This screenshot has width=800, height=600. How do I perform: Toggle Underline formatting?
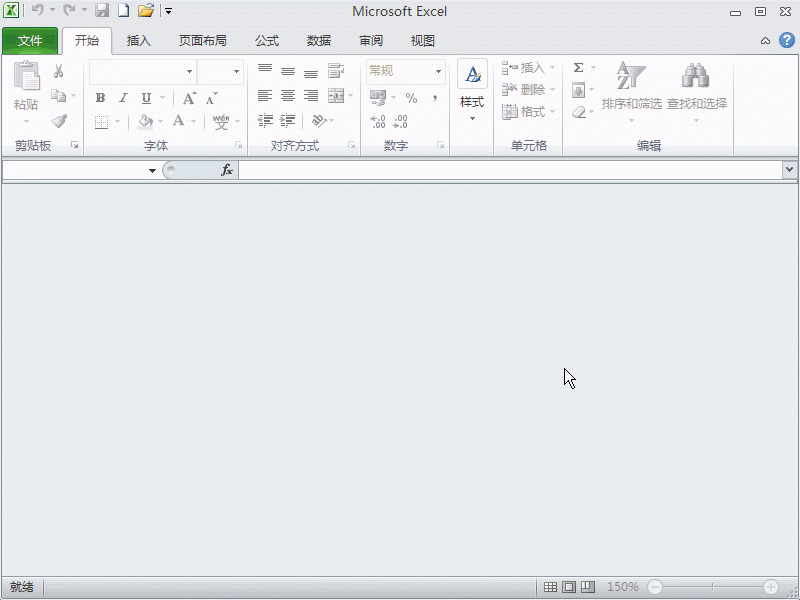(x=146, y=97)
